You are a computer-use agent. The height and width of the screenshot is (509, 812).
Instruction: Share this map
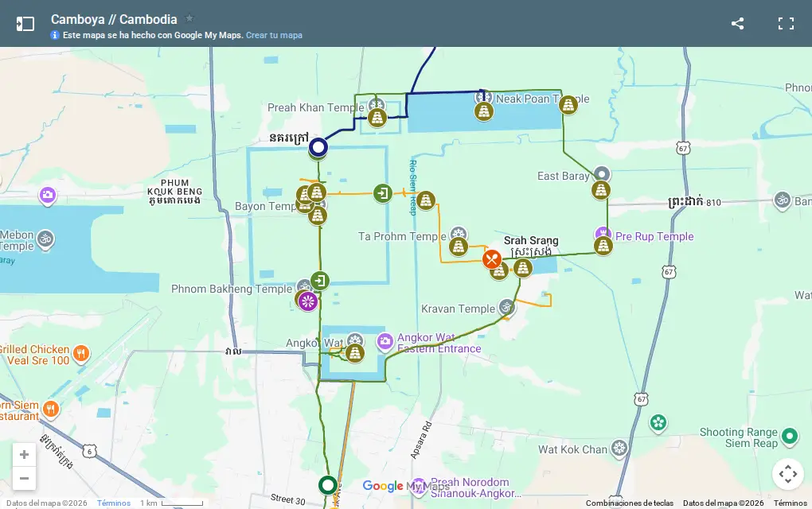coord(737,23)
